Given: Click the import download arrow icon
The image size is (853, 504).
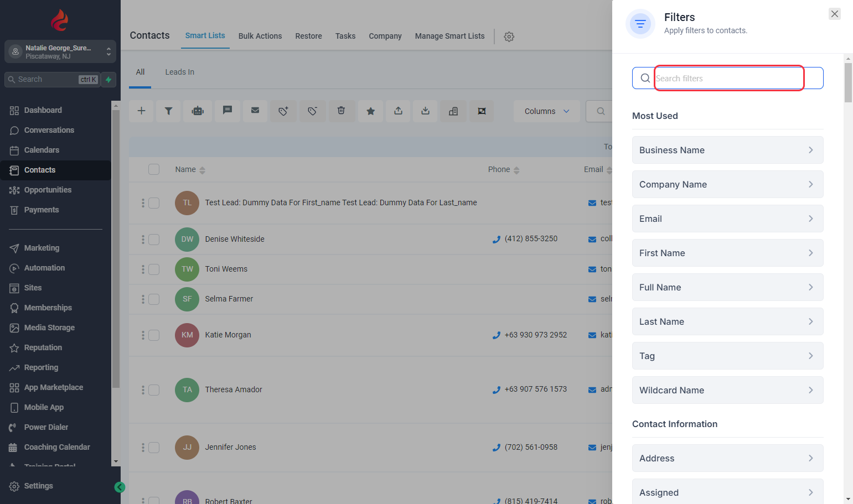Looking at the screenshot, I should (x=425, y=111).
